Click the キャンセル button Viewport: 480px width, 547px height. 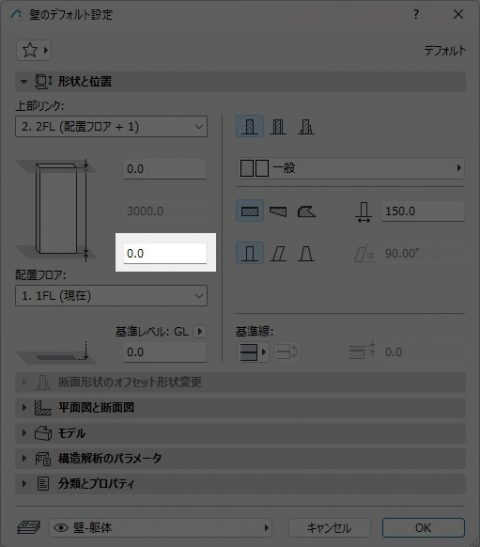329,528
